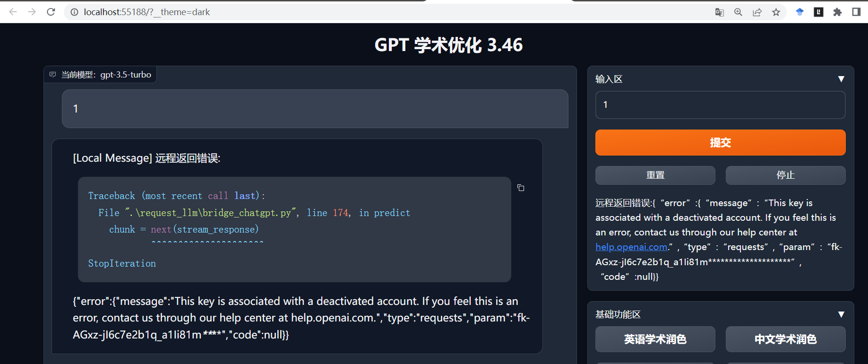Run the 英语学术润色 function

point(655,339)
